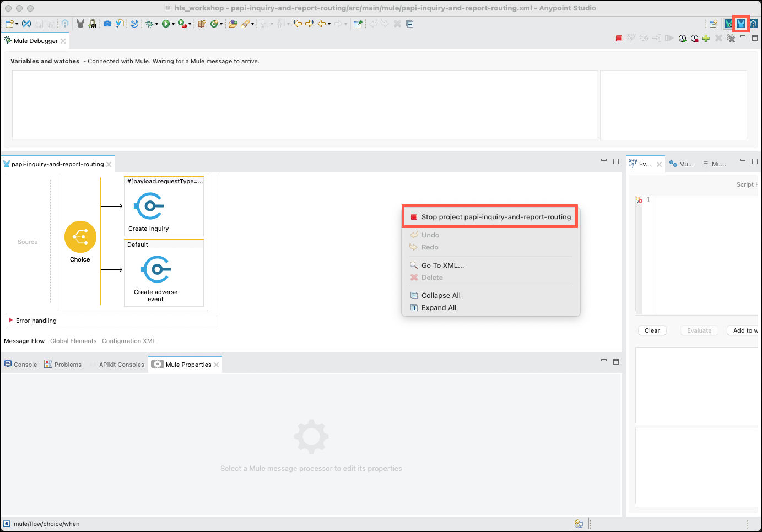Viewport: 762px width, 532px height.
Task: Open the APIkit Consoles tab
Action: tap(121, 365)
